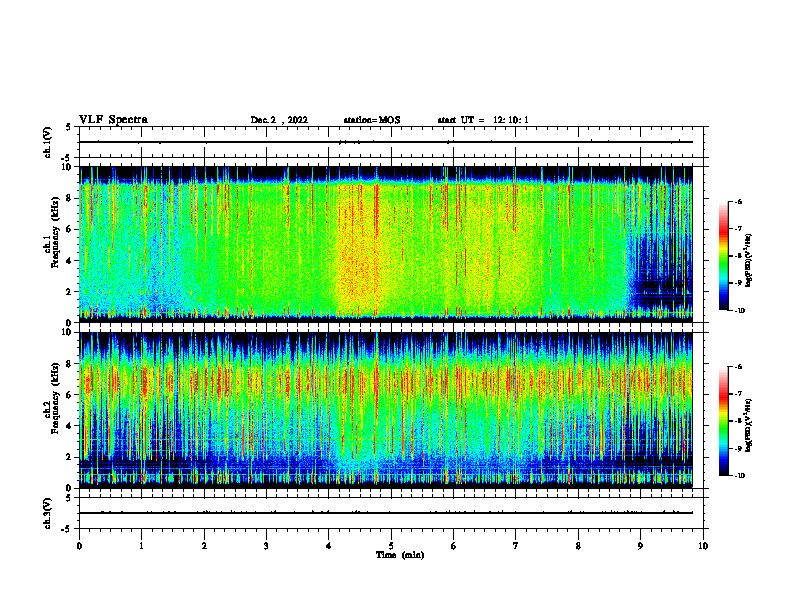Click time axis tick label "10"
Screen dimensions: 792x612
(703, 546)
